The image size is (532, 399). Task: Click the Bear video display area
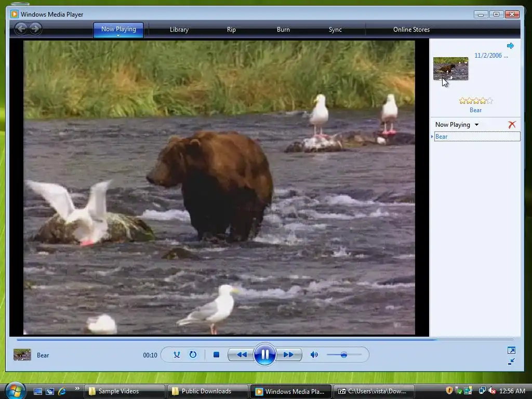click(219, 188)
